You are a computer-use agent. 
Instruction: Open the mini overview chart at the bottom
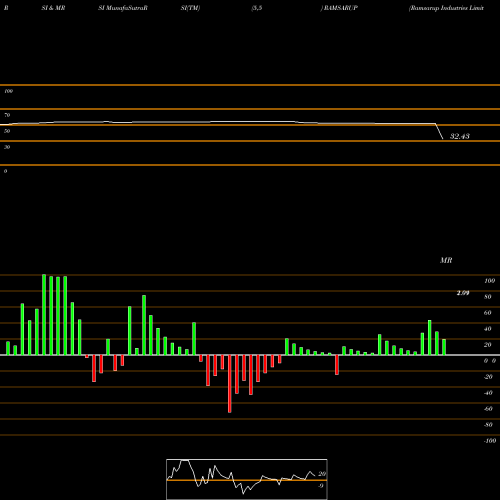[247, 479]
